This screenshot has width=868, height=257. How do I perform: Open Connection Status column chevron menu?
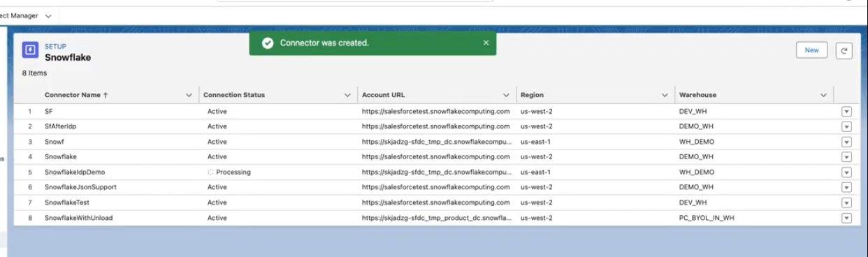tap(347, 95)
